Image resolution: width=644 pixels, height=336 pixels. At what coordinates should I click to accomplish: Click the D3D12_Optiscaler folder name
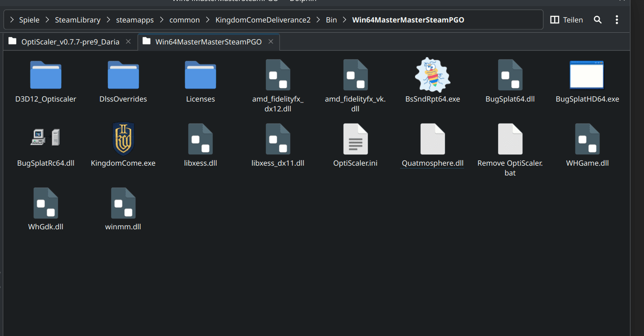pos(46,99)
